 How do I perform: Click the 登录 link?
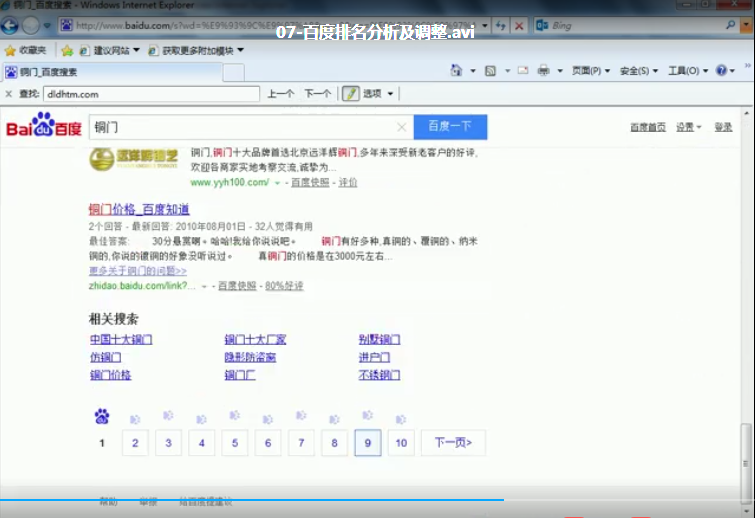[x=723, y=127]
